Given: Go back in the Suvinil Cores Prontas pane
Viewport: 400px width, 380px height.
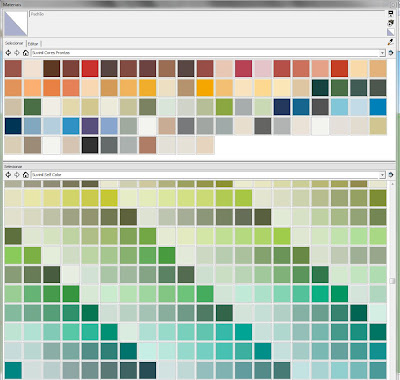Looking at the screenshot, I should click(8, 53).
